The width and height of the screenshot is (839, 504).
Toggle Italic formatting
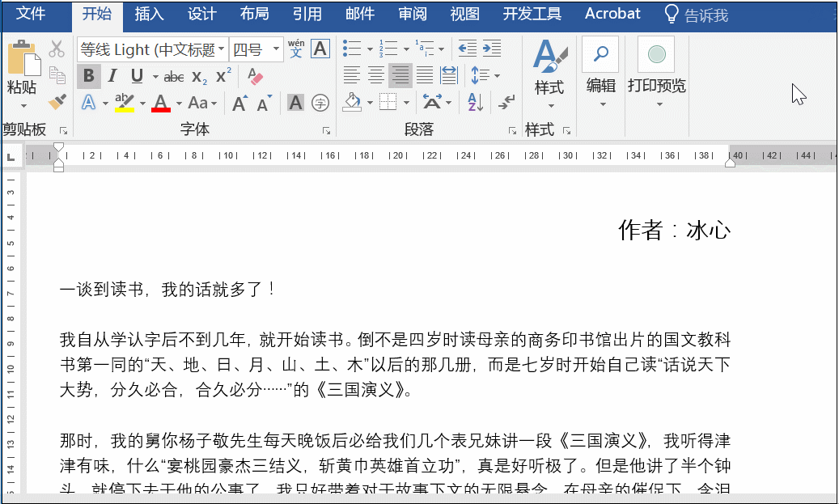(x=112, y=76)
